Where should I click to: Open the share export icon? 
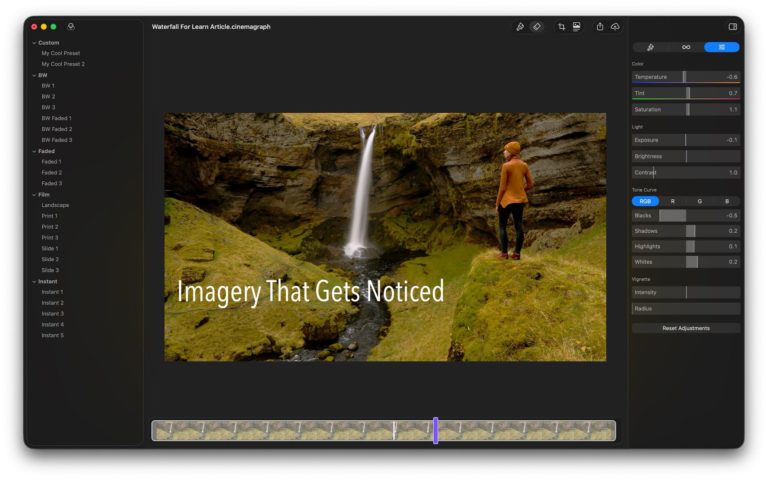(600, 27)
